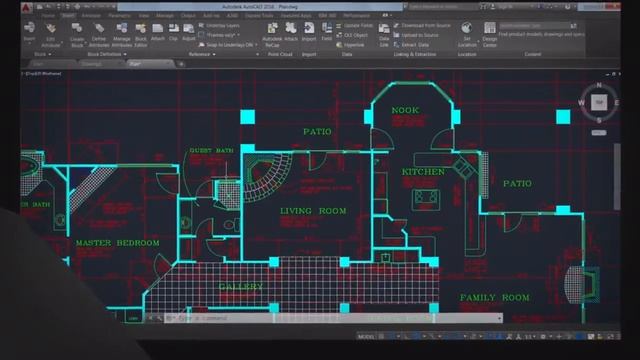
Task: Select the Edit Attribute tool
Action: (51, 35)
